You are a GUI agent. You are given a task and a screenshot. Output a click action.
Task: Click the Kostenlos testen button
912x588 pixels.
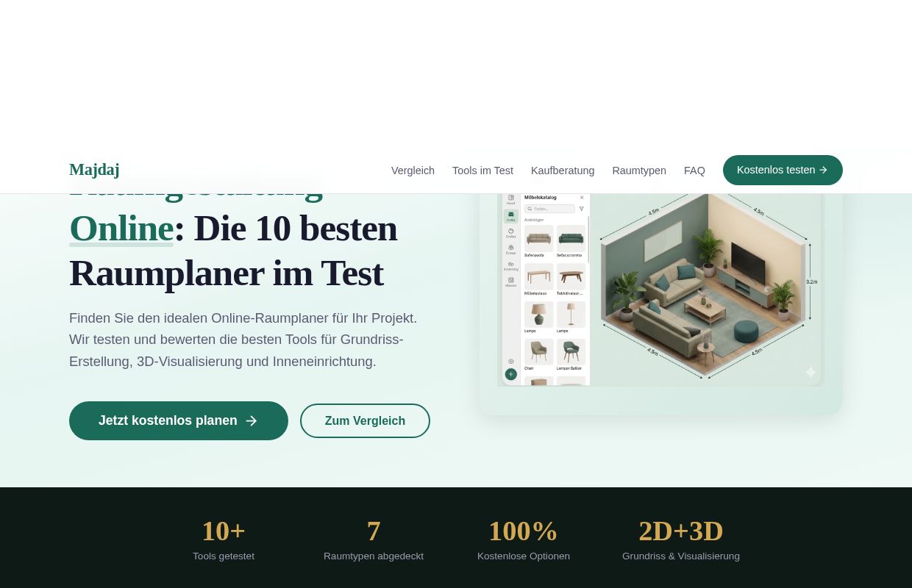tap(783, 170)
